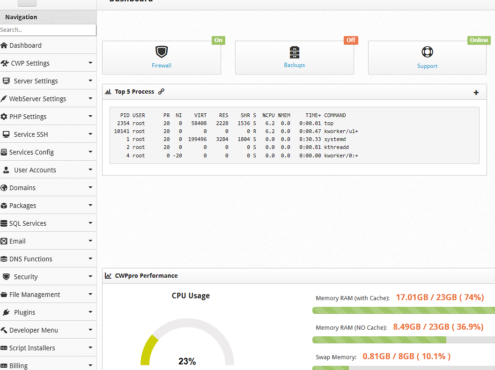The image size is (495, 370).
Task: Click the Domains globe icon
Action: [x=4, y=188]
